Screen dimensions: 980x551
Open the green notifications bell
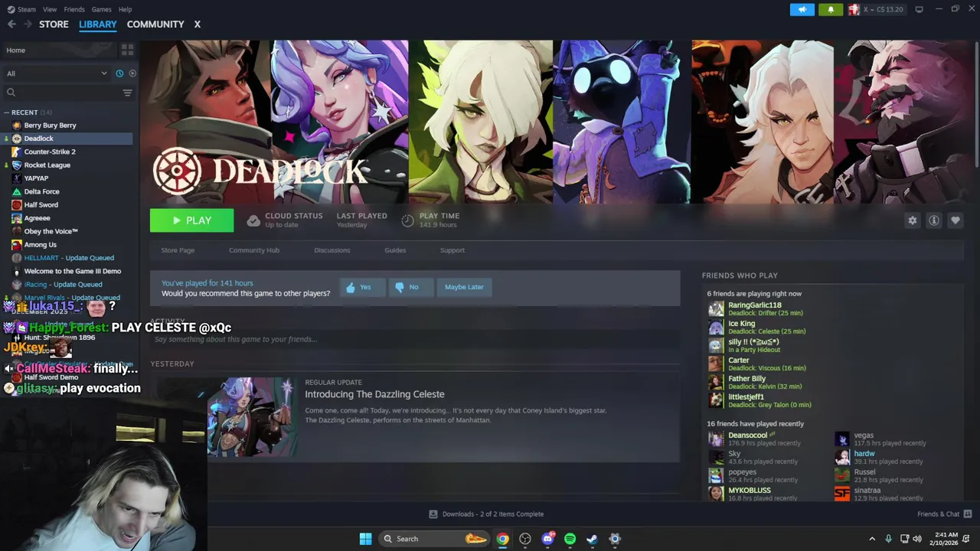point(831,9)
